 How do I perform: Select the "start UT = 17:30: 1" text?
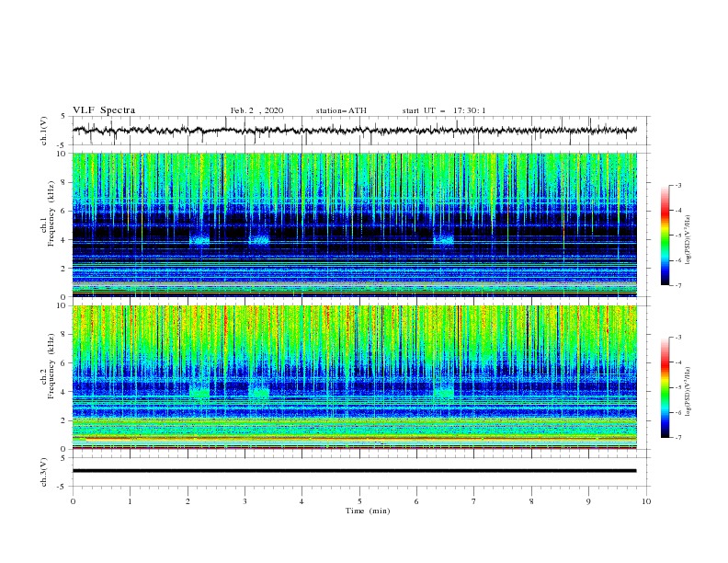pos(444,110)
